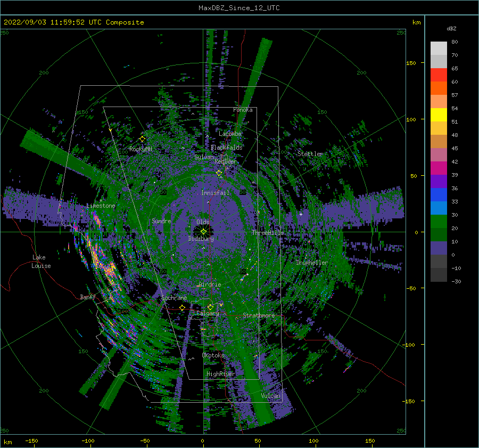This screenshot has height=448, width=479.
Task: Select the yellow radar-site marker at Olds
Action: [x=203, y=232]
